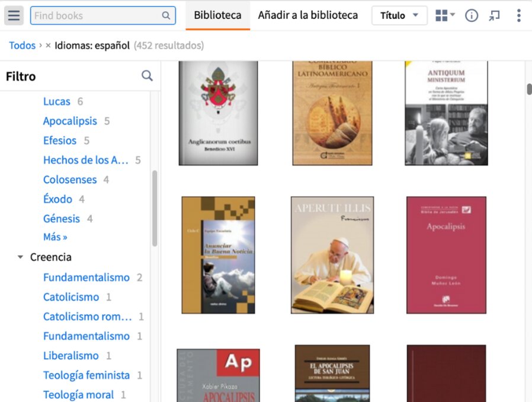Filter by Génesis
Viewport: 532px width, 402px height.
62,218
